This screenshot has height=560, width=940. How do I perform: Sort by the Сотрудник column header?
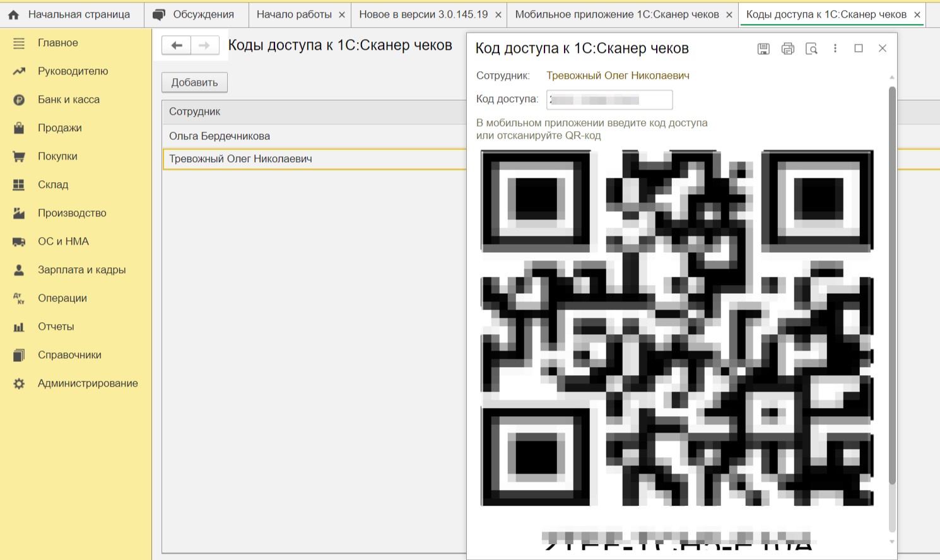pyautogui.click(x=314, y=112)
